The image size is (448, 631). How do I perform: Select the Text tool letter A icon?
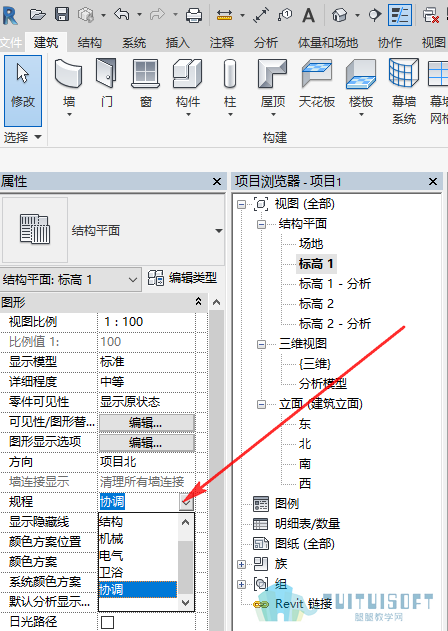pos(308,15)
